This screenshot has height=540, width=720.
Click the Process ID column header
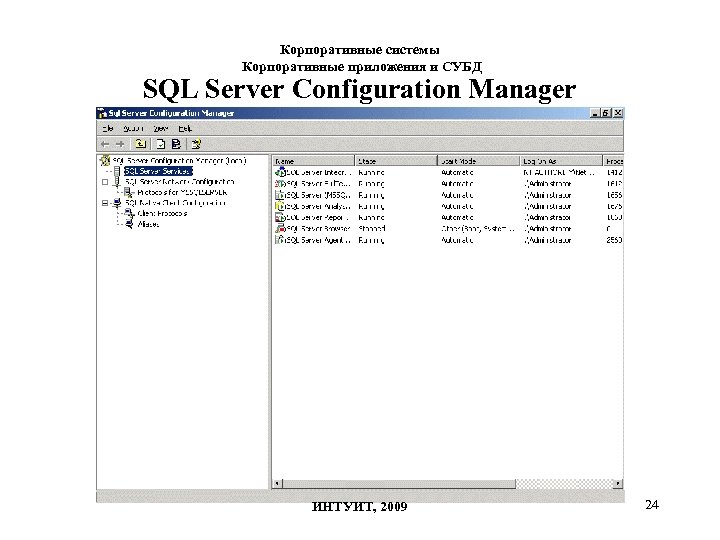tap(613, 161)
